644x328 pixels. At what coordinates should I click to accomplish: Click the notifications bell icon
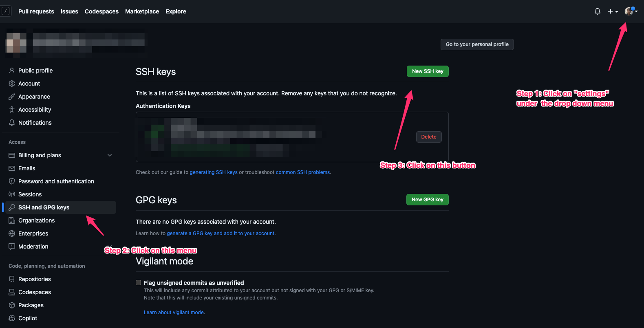tap(597, 11)
